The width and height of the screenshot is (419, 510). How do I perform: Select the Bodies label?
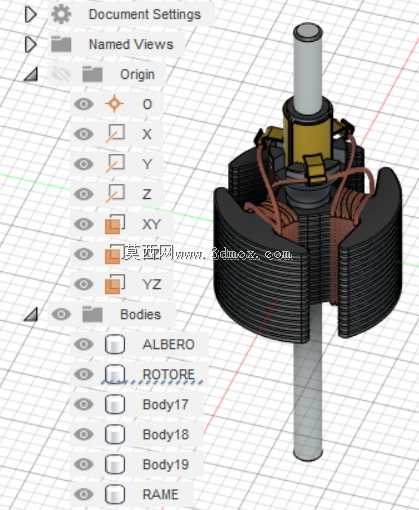[x=140, y=314]
